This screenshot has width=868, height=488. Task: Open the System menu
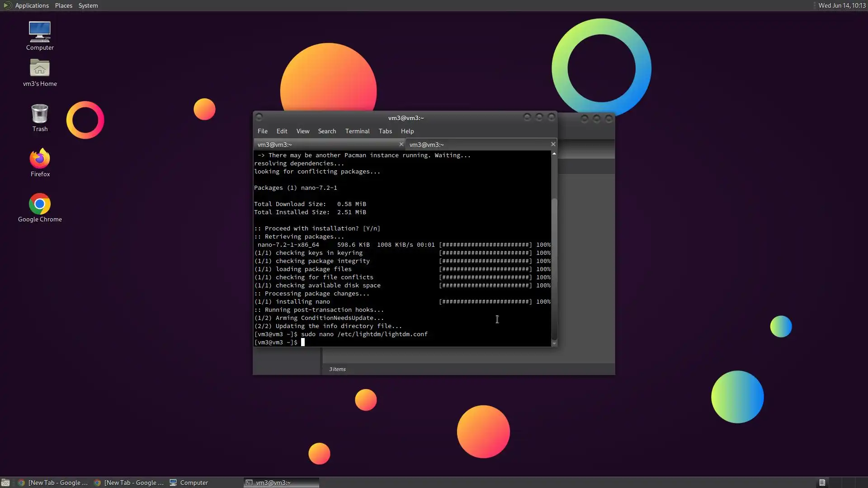88,5
